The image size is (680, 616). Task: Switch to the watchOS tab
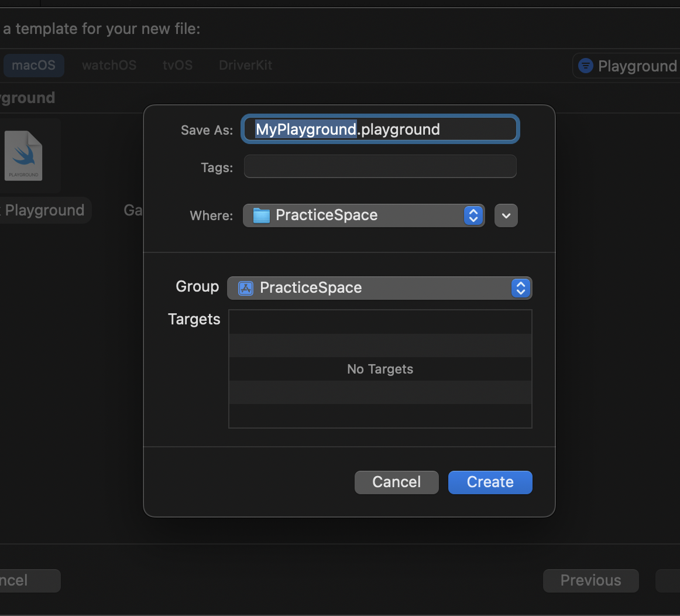(x=109, y=65)
